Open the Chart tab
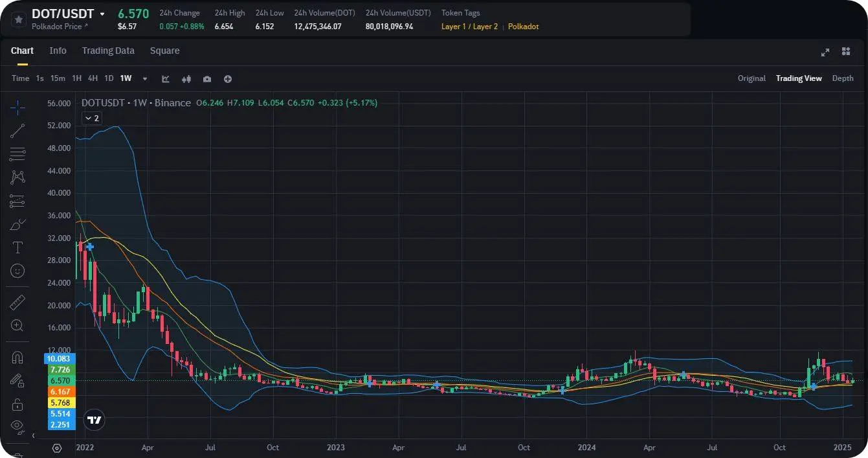 pyautogui.click(x=22, y=51)
